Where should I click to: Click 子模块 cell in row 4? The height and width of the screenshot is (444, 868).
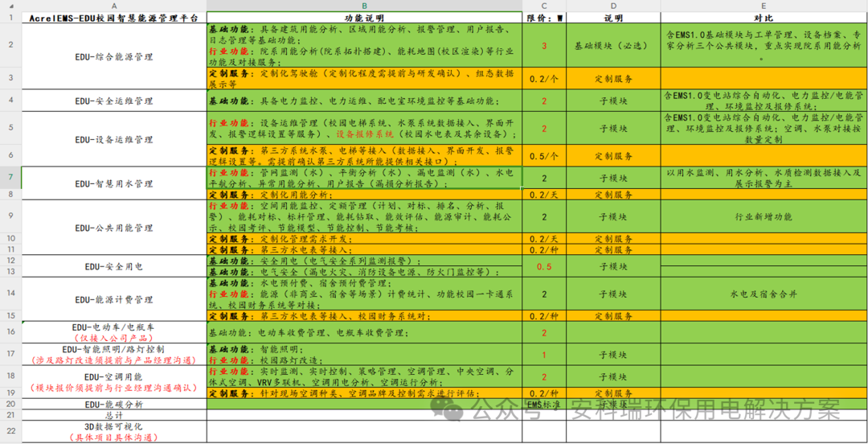point(612,101)
